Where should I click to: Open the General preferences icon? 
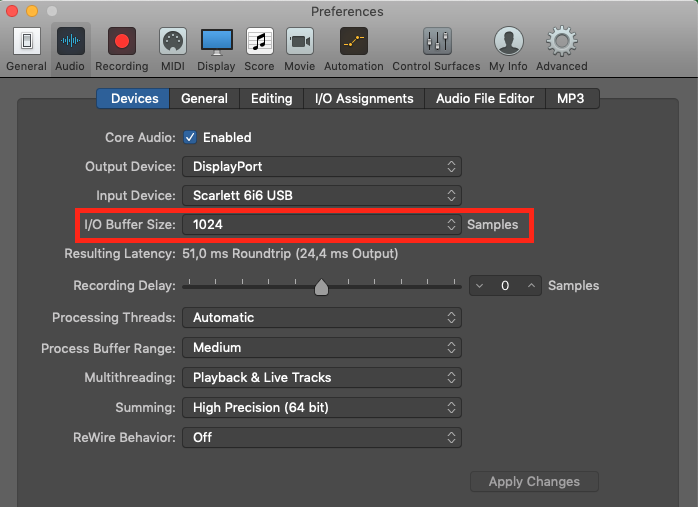tap(27, 41)
